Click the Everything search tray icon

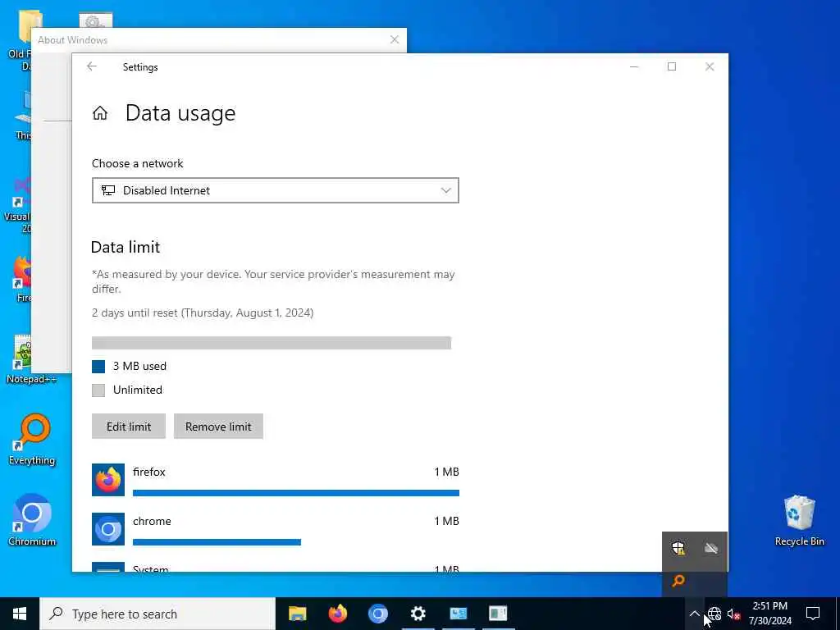(x=678, y=580)
